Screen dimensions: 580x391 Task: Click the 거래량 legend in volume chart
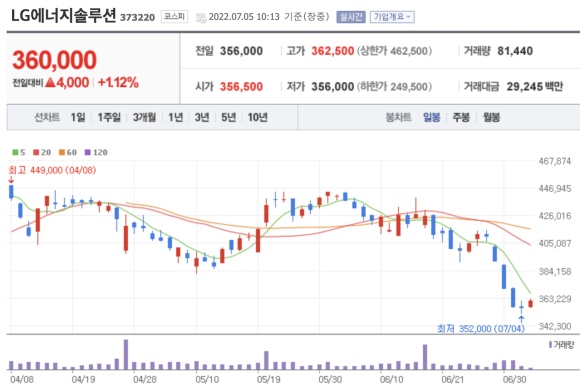point(561,345)
